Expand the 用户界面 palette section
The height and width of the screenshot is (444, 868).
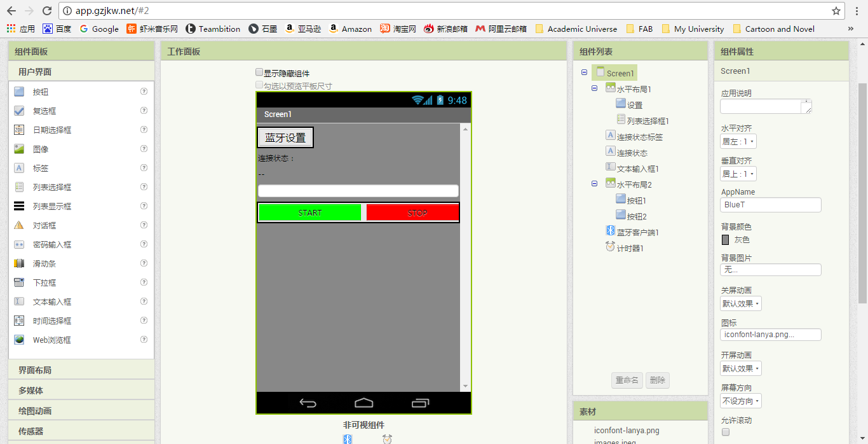pos(81,72)
